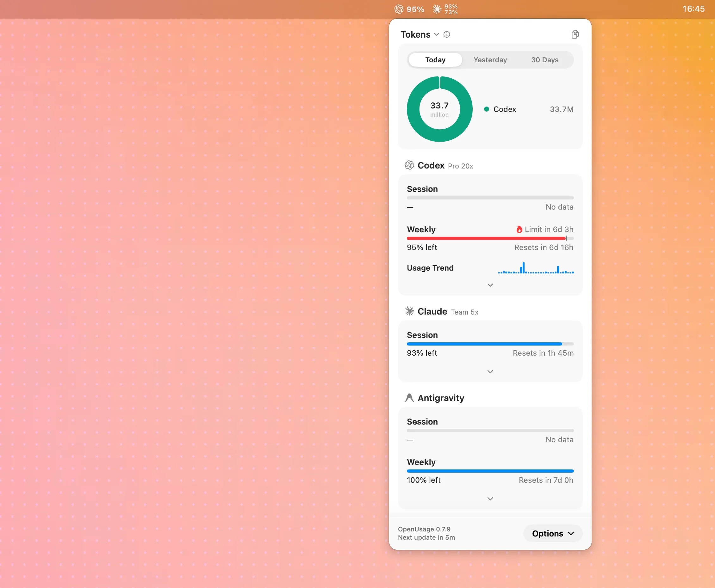Click the 93% left text
This screenshot has height=588, width=715.
pyautogui.click(x=422, y=353)
